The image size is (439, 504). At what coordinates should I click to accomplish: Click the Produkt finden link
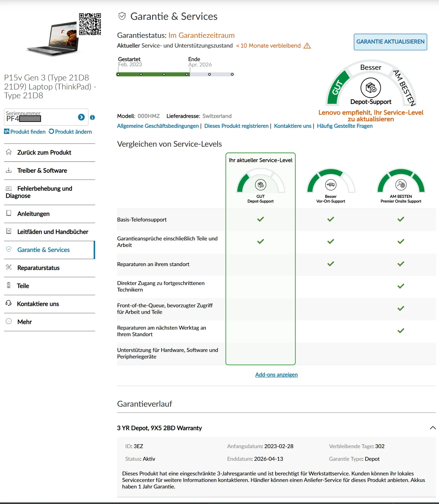[25, 132]
